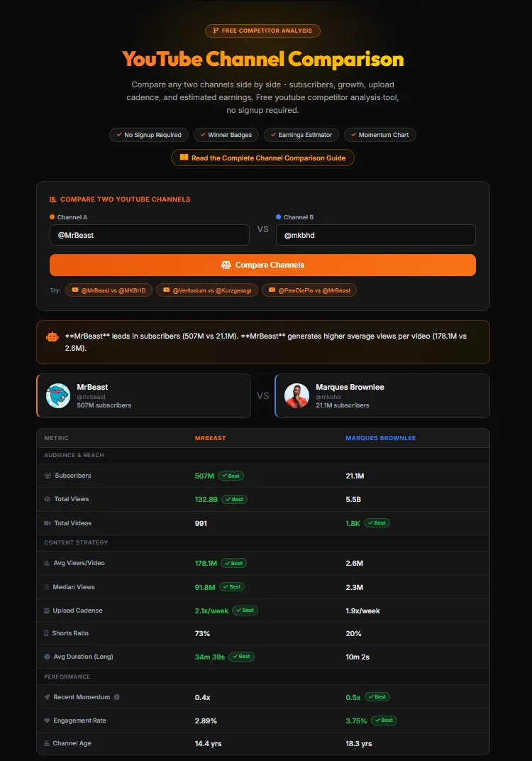Click the MrBeast channel name in card
Screen dimensions: 532x761
tap(92, 387)
